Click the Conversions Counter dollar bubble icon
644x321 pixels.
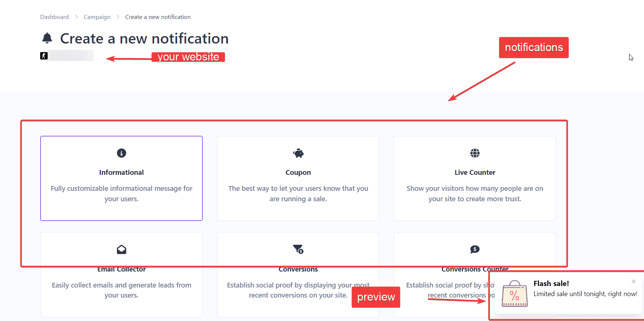point(475,249)
